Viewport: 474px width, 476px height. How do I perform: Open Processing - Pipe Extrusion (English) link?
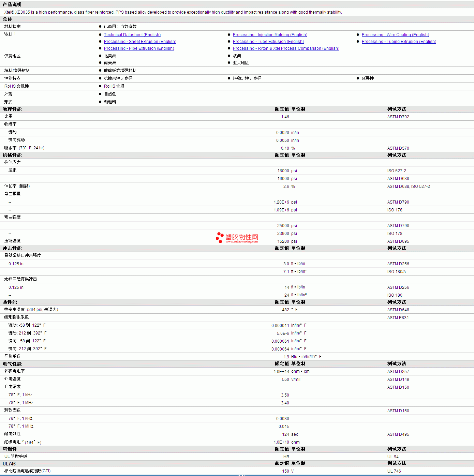click(139, 48)
